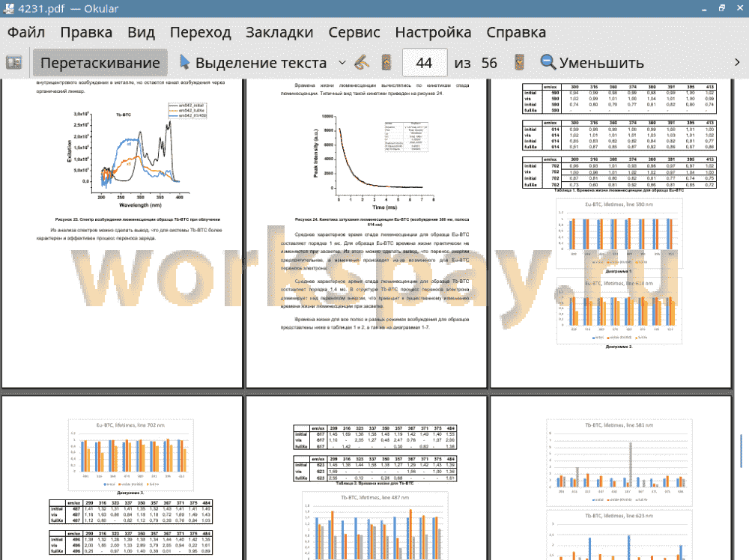Click the Tb-BTC lifetimes line 487 nm chart

click(x=375, y=526)
